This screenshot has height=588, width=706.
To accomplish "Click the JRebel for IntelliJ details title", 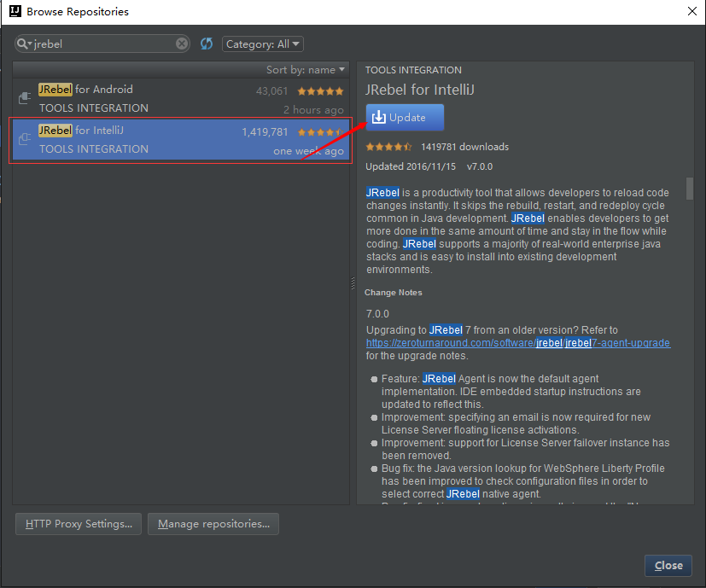I will [x=420, y=90].
